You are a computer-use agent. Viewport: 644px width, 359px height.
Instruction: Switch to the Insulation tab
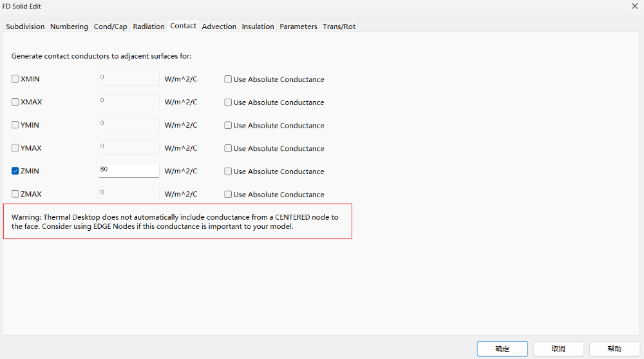pos(258,26)
